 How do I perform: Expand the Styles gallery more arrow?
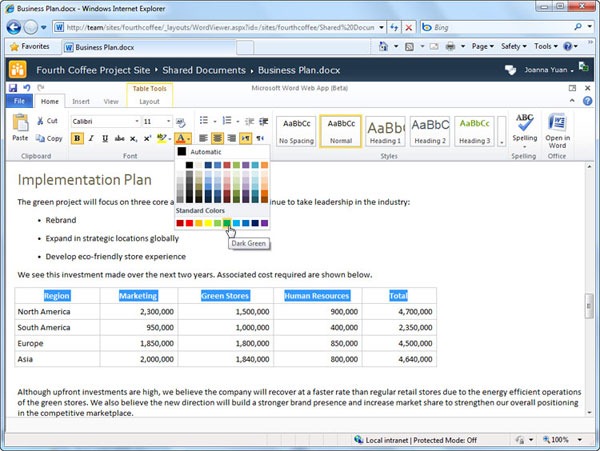[x=500, y=141]
